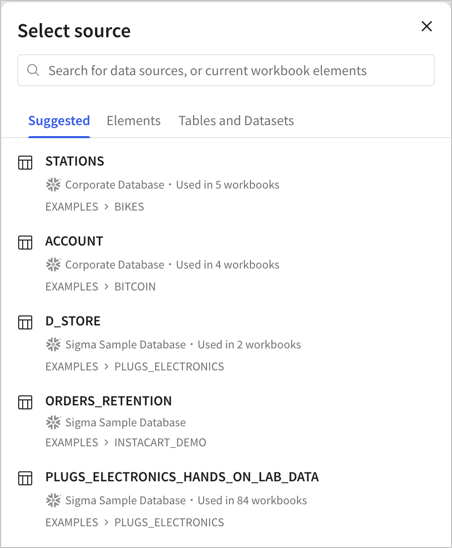The height and width of the screenshot is (548, 452).
Task: Click 'Used in 4 workbooks' text
Action: pyautogui.click(x=228, y=265)
